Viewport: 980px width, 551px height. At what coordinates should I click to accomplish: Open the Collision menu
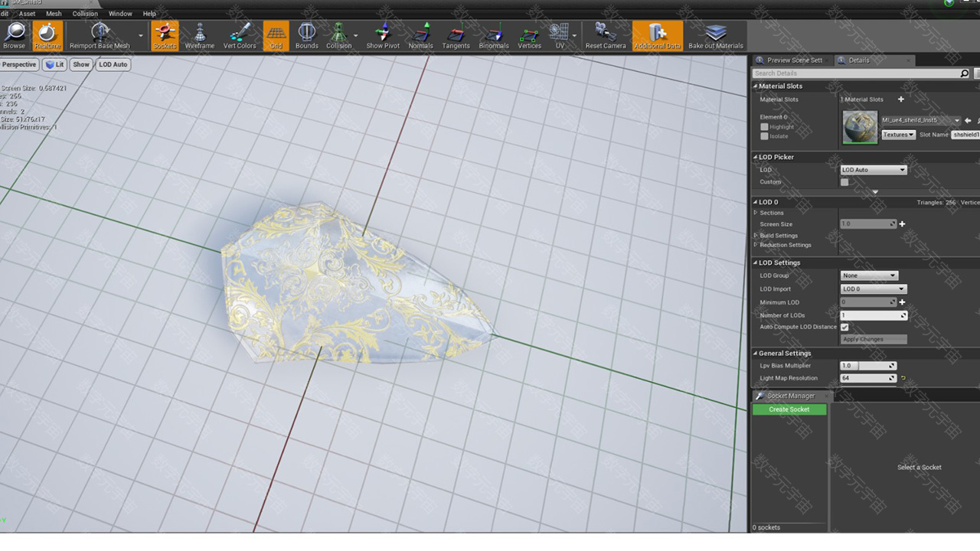85,14
